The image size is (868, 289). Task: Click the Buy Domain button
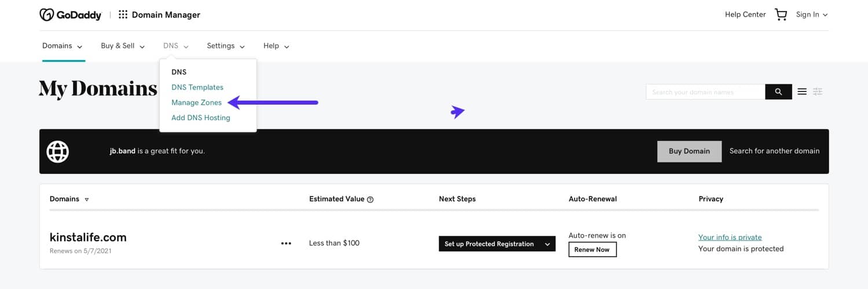coord(689,151)
